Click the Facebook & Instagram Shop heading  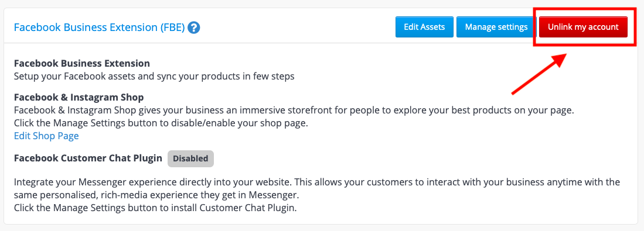coord(79,98)
